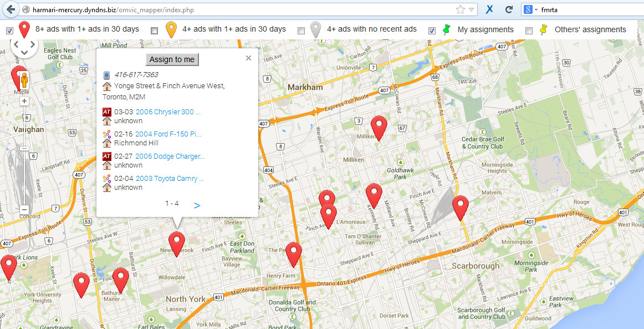Viewport: 644px width, 329px height.
Task: Click the red marker near Milliken
Action: click(x=379, y=128)
